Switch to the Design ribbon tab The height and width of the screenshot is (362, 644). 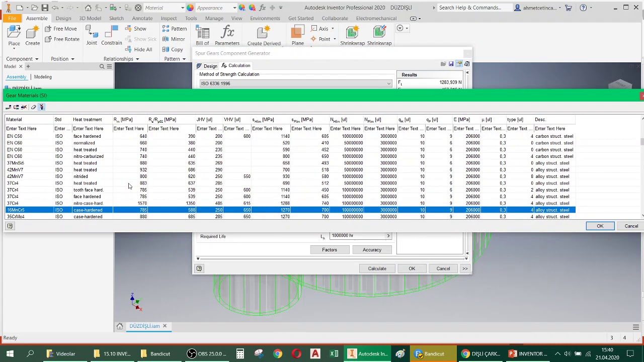pos(63,18)
